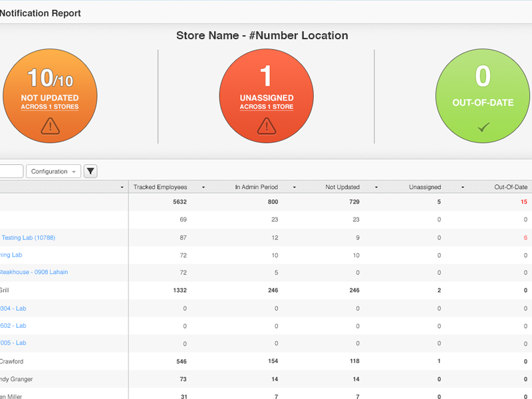Screen dimensions: 532x399
Task: Open Steakhouse - 0908 Lahain link
Action: pyautogui.click(x=33, y=272)
